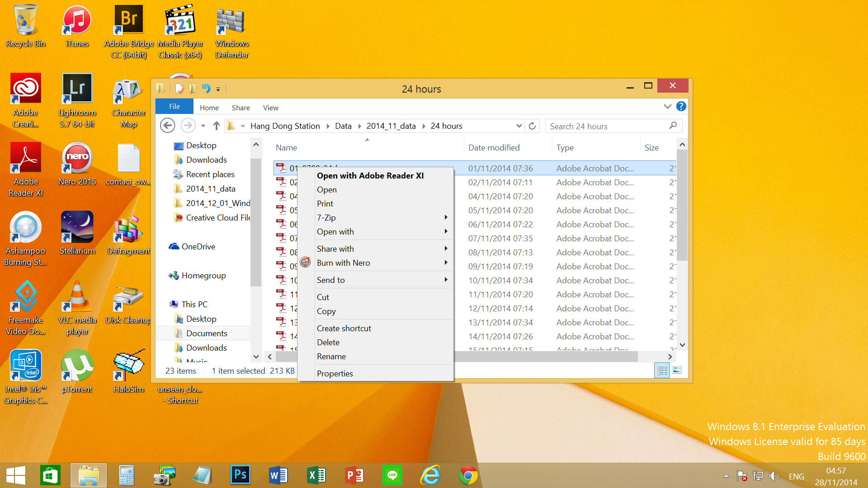Launch Media Player Classic shortcut

(x=180, y=32)
